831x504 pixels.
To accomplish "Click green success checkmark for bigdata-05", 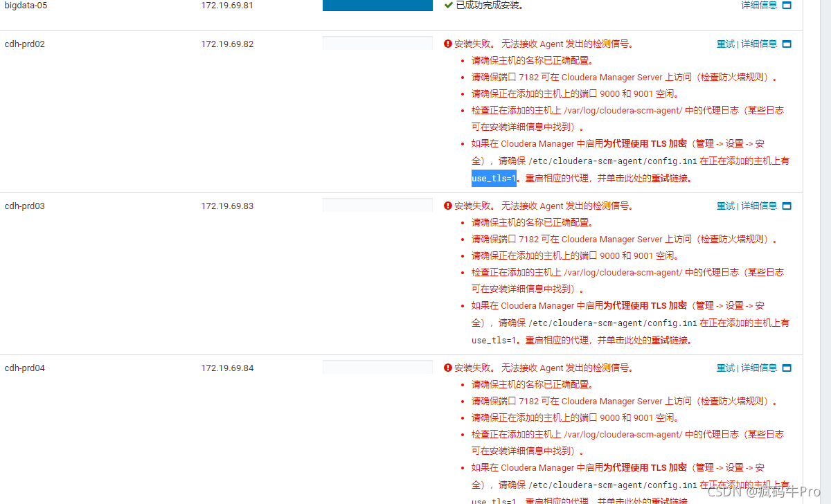I will pyautogui.click(x=448, y=5).
